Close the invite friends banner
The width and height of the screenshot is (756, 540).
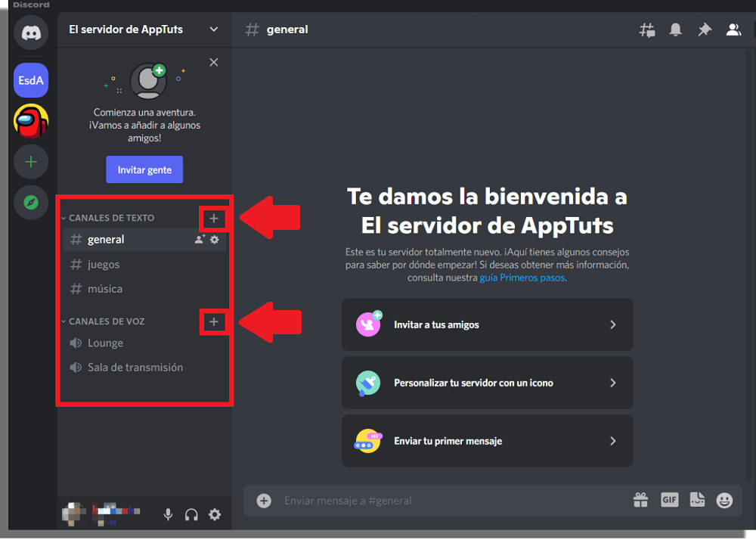[214, 62]
